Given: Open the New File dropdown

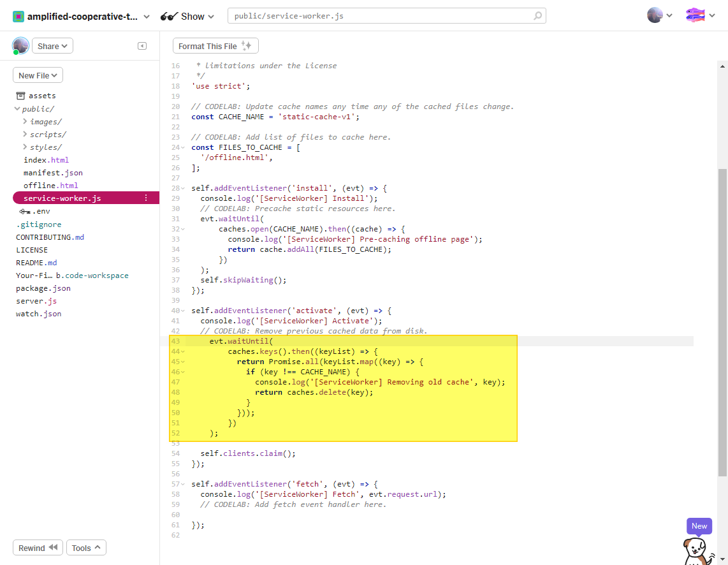Looking at the screenshot, I should click(38, 75).
